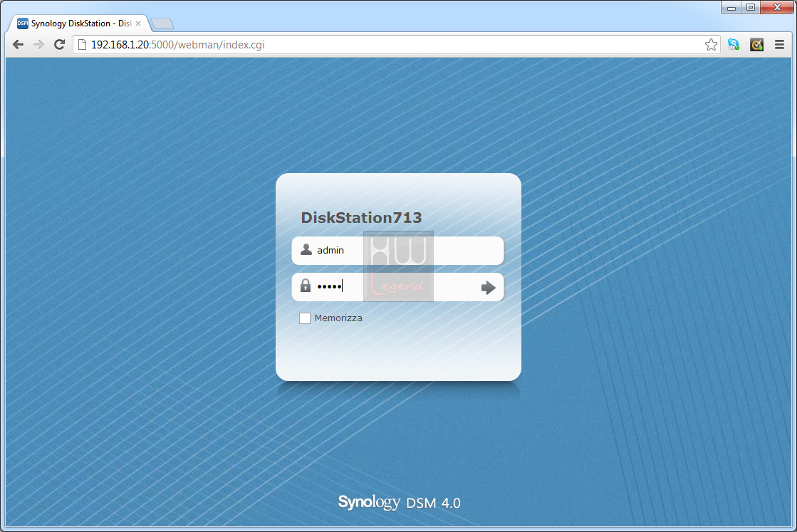Click the page icon in the address bar
Viewport: 797px width, 532px height.
(x=82, y=45)
